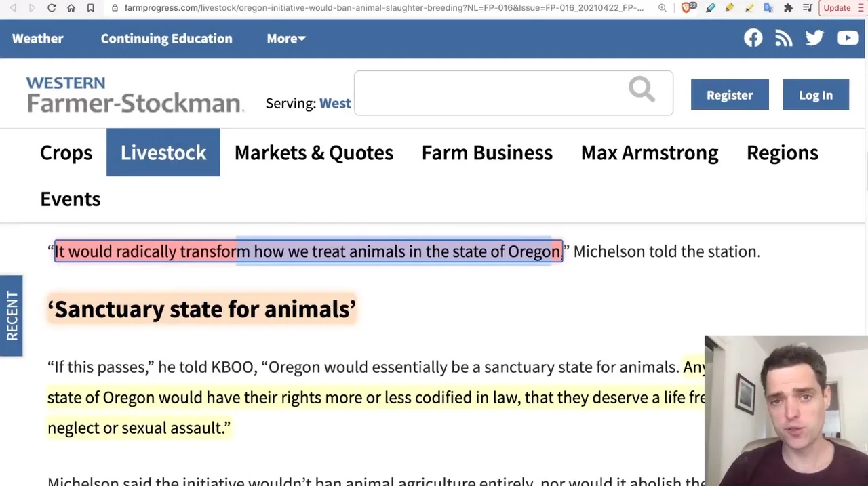The height and width of the screenshot is (486, 868).
Task: Go to Markets & Quotes section
Action: [x=313, y=153]
